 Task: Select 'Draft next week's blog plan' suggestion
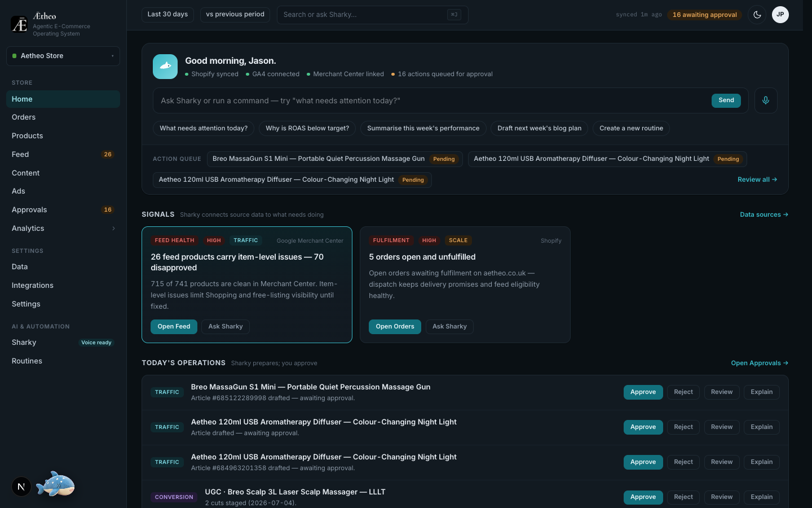click(539, 129)
